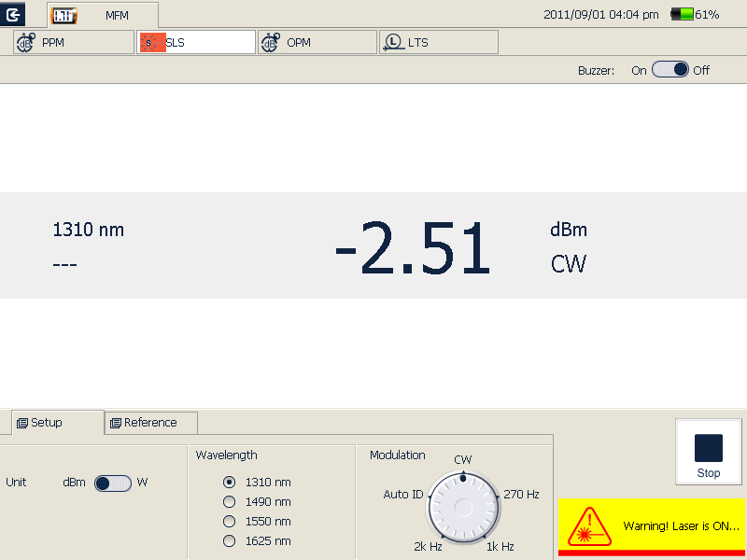Click the date and time display
Image resolution: width=747 pixels, height=560 pixels.
point(600,15)
